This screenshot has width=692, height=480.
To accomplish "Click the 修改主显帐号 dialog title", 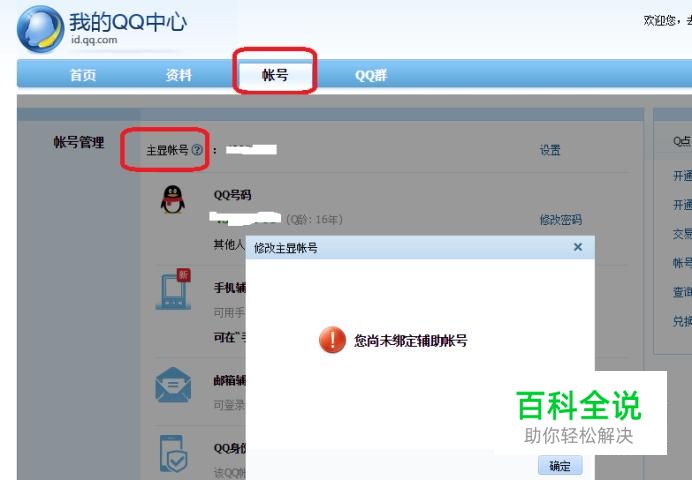I will 286,248.
